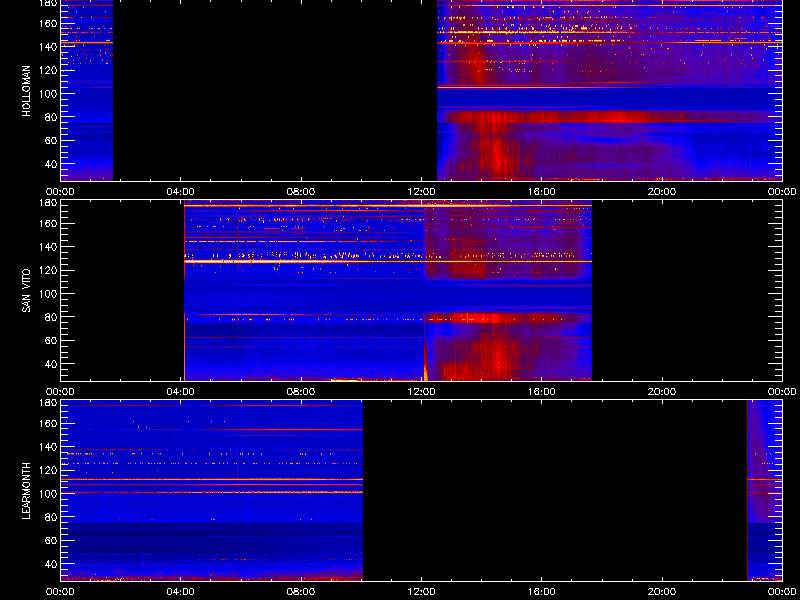Click 08:00 on Holloman time axis
800x600 pixels.
(x=301, y=192)
